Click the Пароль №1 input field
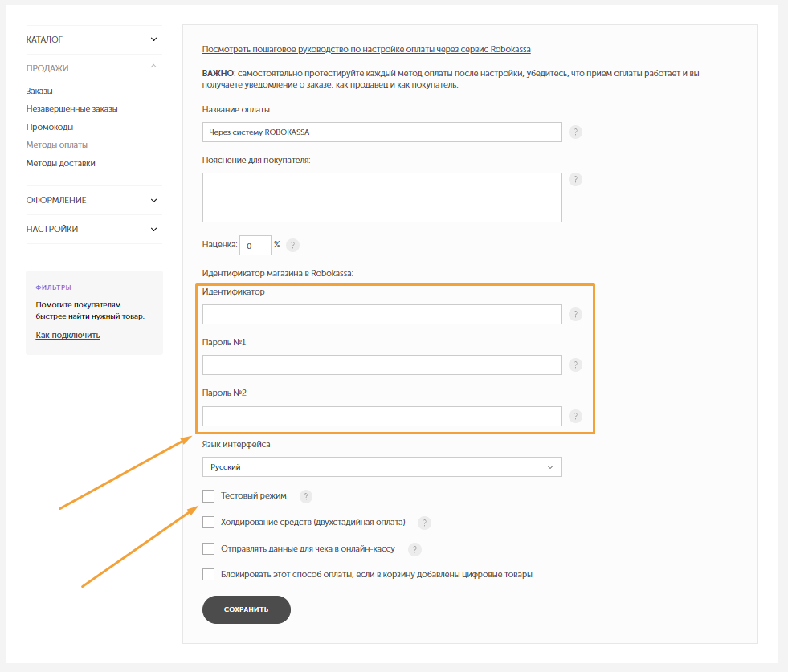 382,365
